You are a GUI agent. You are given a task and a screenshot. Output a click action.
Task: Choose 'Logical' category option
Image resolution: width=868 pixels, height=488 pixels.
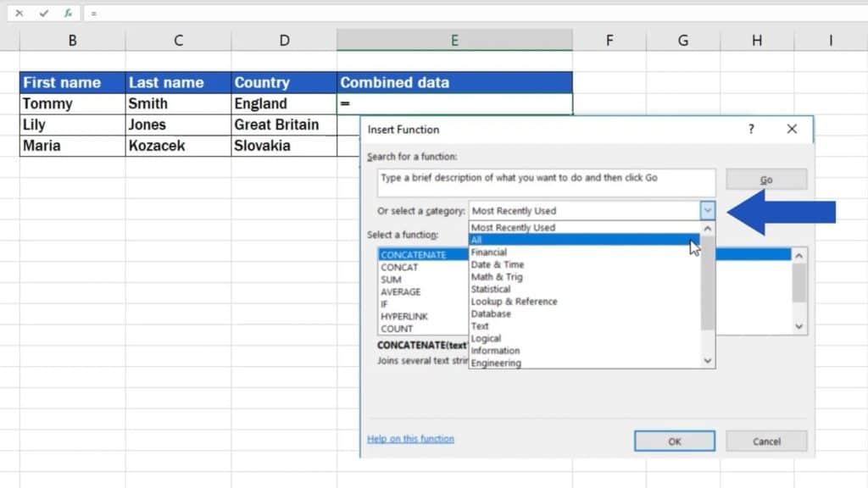[584, 338]
